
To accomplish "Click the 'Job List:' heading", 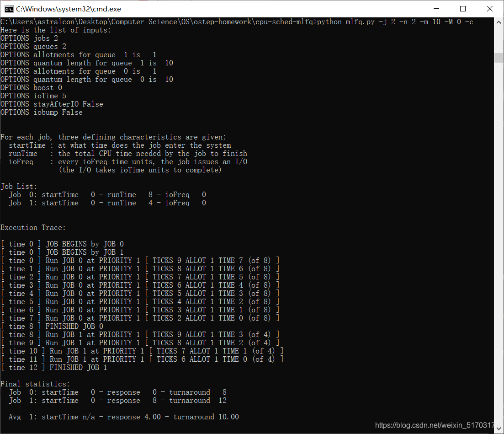I will coord(19,187).
